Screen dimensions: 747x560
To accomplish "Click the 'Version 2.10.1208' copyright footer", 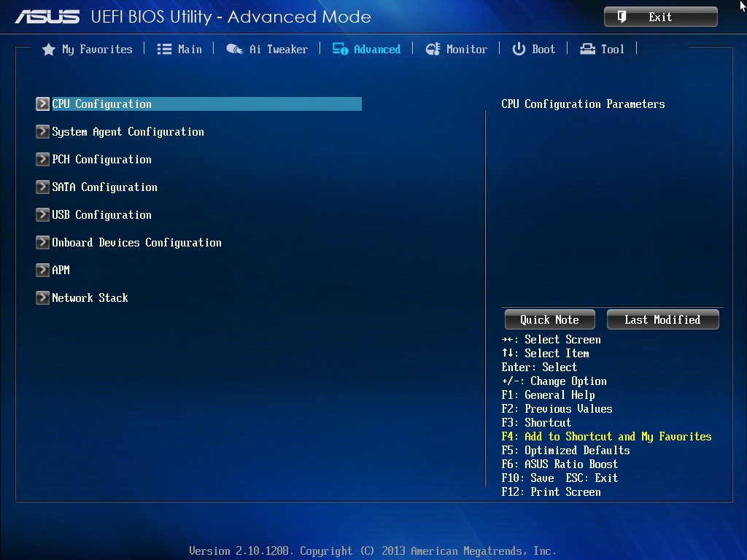I will (373, 551).
